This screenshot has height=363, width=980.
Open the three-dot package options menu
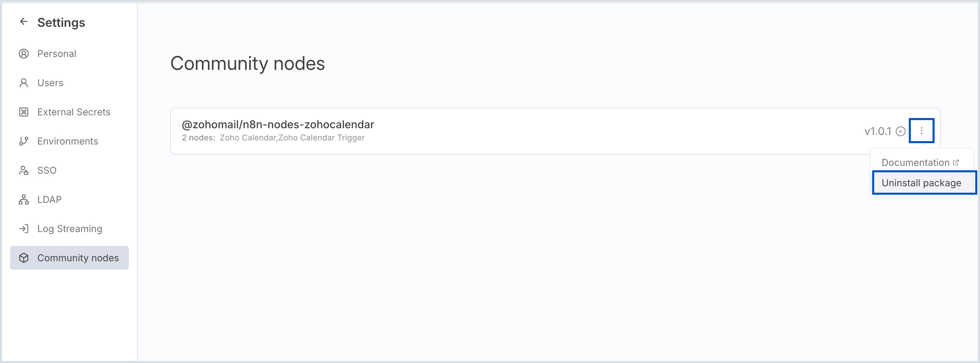tap(921, 131)
